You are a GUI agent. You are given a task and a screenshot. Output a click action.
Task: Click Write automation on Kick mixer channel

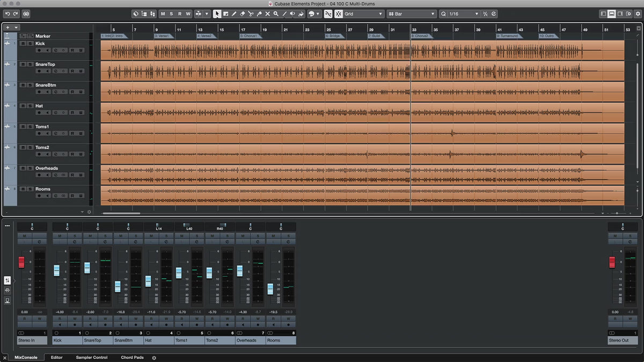point(75,319)
